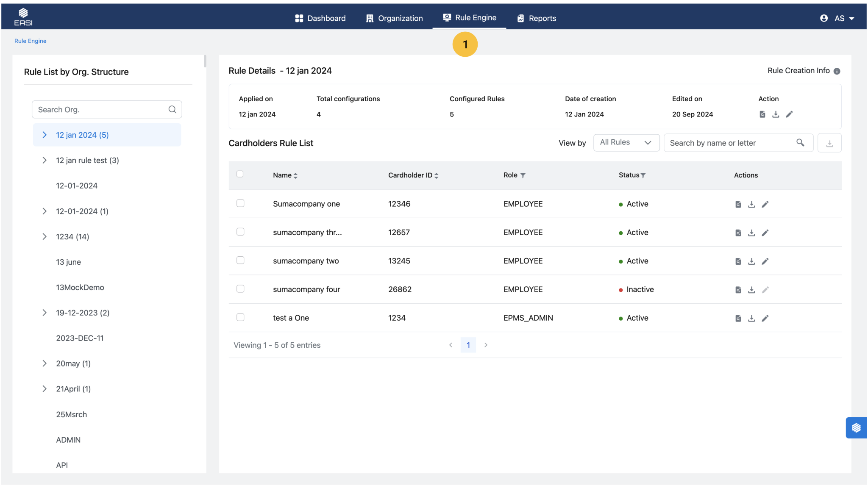Click the edit pencil in Rule Details Action
The image size is (868, 488).
[x=789, y=114]
